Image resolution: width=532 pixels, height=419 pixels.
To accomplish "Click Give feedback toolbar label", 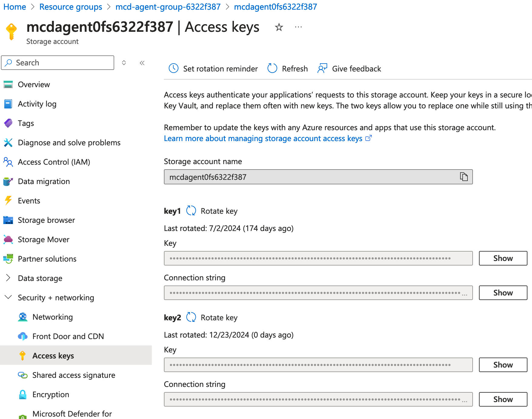I will [x=357, y=69].
